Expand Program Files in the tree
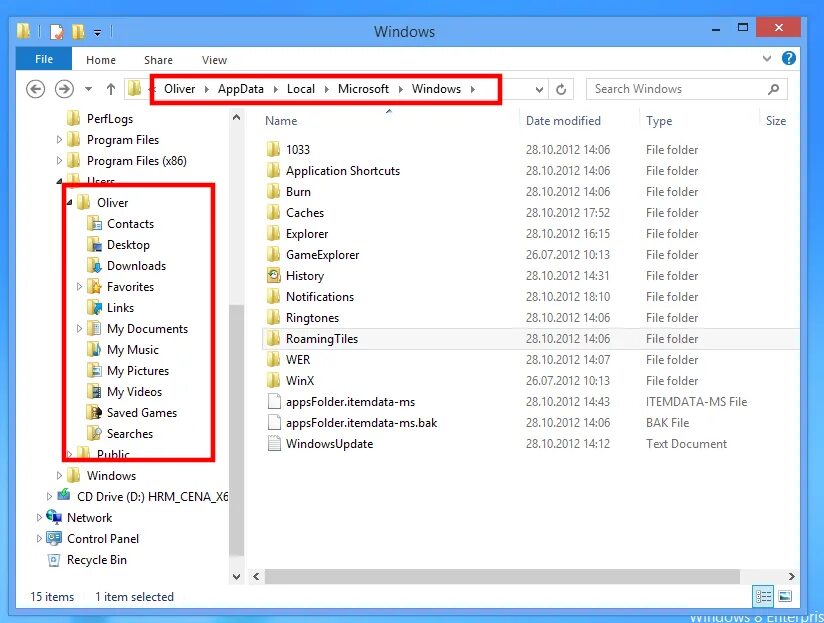 [x=59, y=140]
